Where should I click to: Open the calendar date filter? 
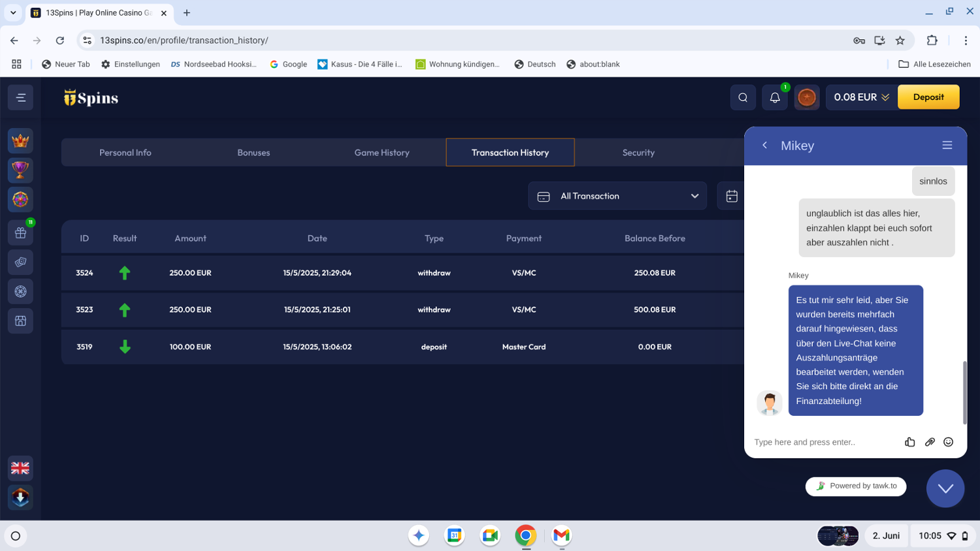point(731,196)
